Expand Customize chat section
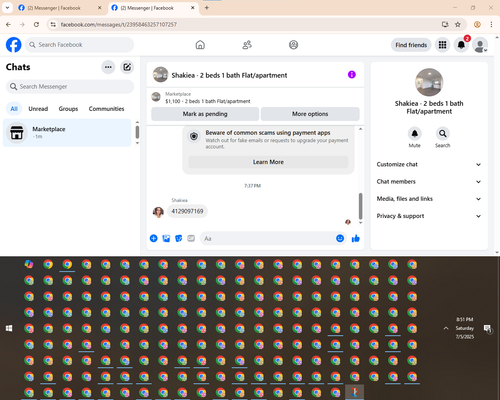This screenshot has height=400, width=500. coord(429,164)
